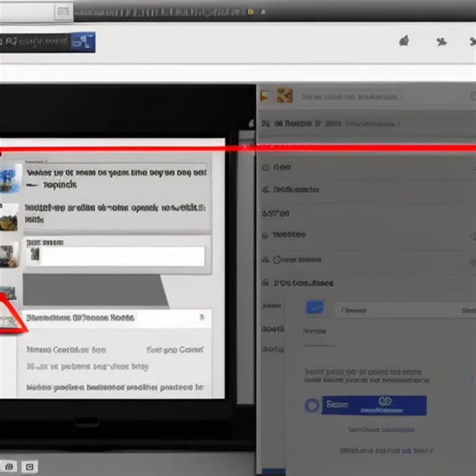Click the blue icon in the top-left toolbar
This screenshot has width=476, height=476.
coord(83,42)
